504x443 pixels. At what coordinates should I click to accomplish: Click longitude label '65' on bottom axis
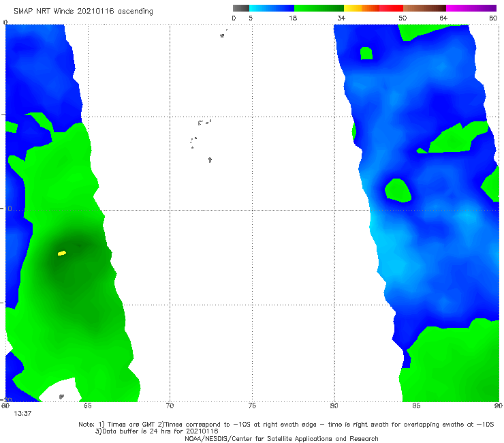[x=88, y=406]
